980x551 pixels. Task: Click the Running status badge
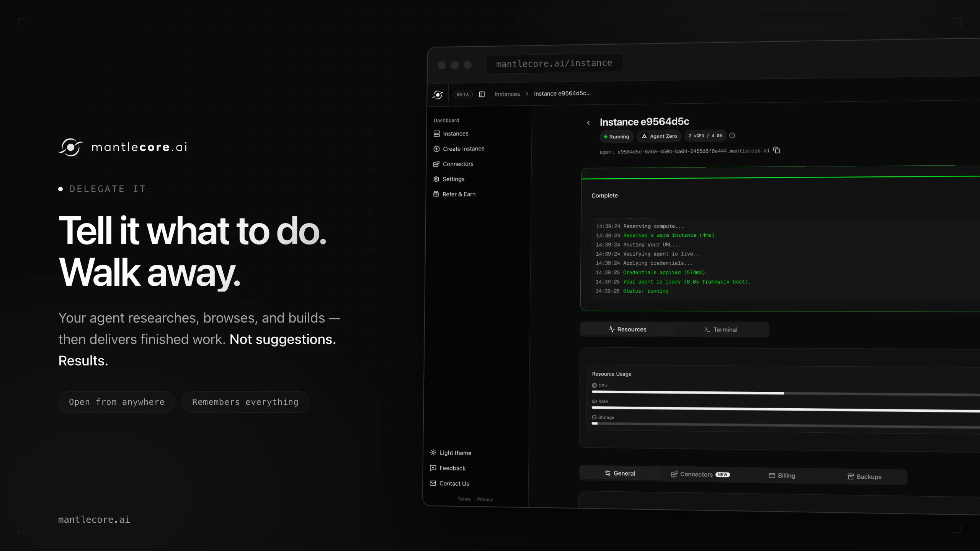[x=616, y=137]
